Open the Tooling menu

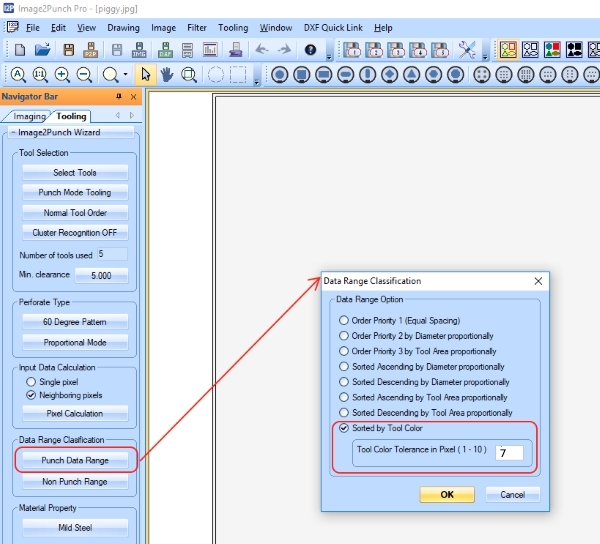(x=233, y=28)
